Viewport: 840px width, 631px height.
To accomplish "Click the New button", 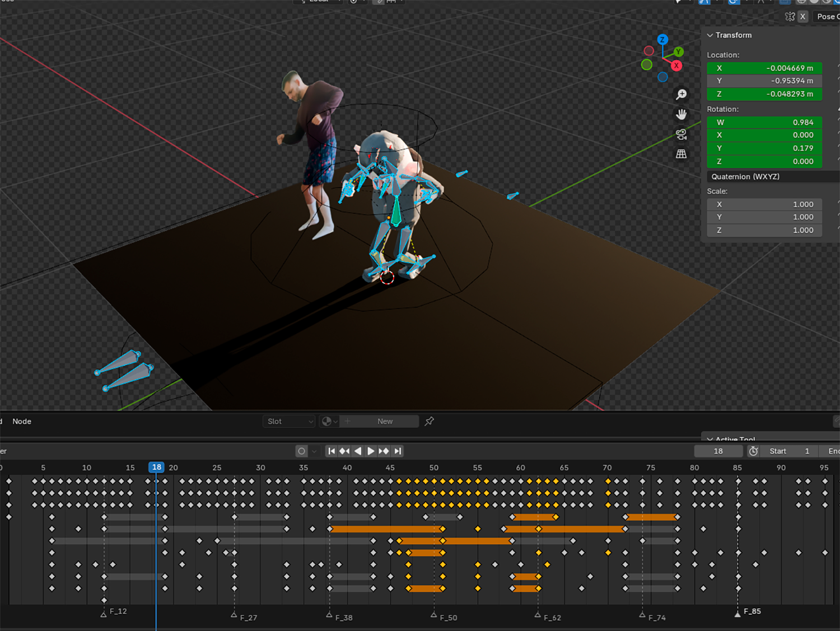I will [x=385, y=422].
